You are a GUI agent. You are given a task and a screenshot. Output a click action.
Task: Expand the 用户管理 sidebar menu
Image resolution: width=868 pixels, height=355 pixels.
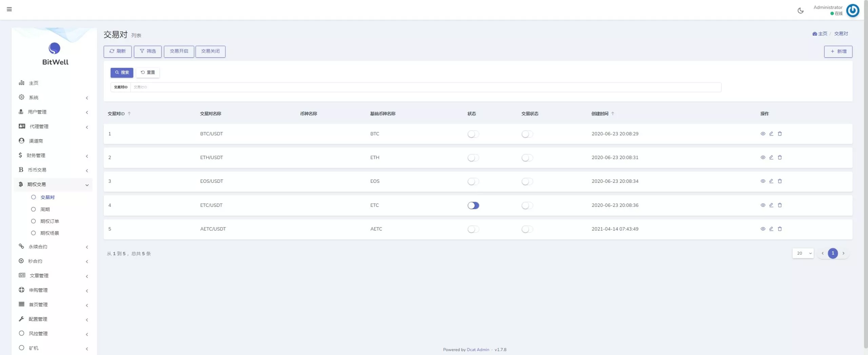[x=53, y=112]
